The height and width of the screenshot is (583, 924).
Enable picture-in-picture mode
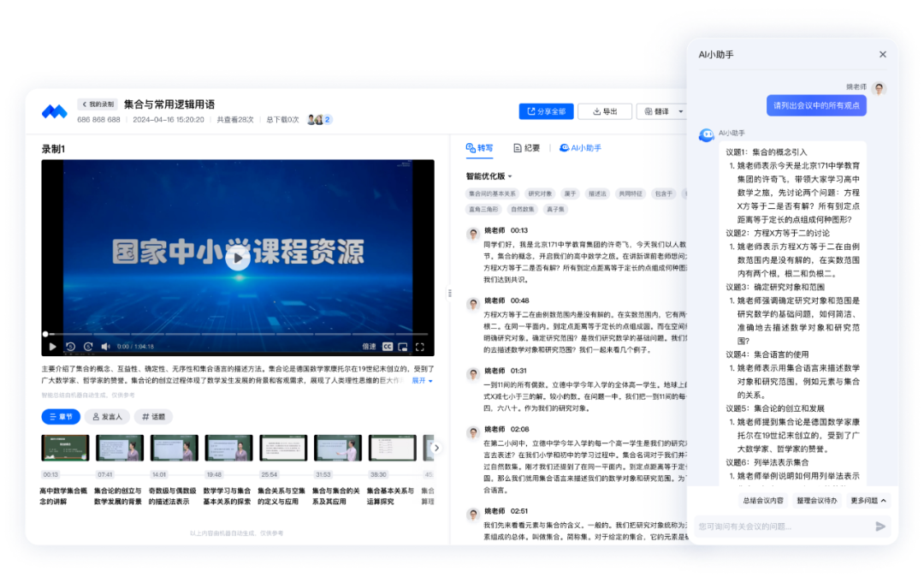403,347
